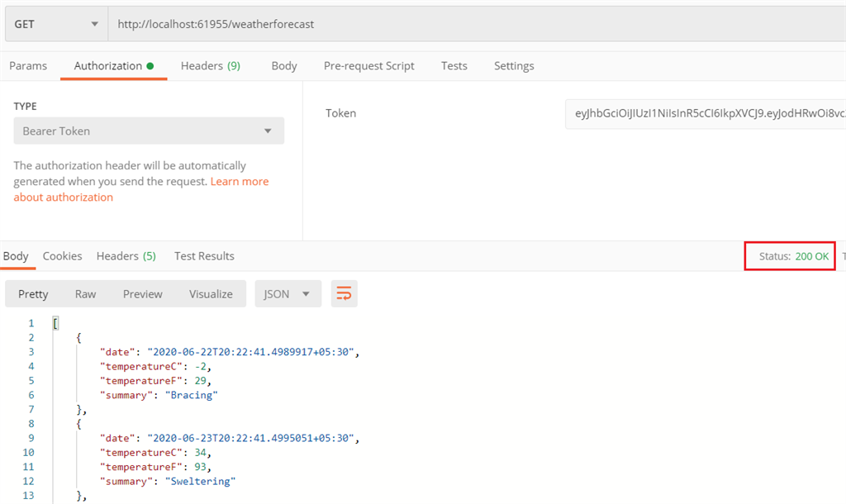
Task: Select the Raw response view
Action: [x=85, y=293]
